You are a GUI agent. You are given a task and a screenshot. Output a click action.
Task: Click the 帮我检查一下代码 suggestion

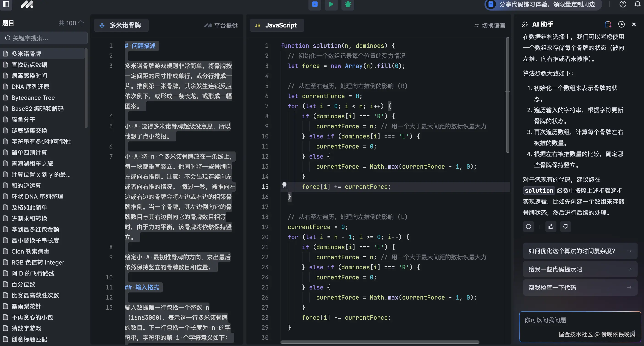pos(580,288)
